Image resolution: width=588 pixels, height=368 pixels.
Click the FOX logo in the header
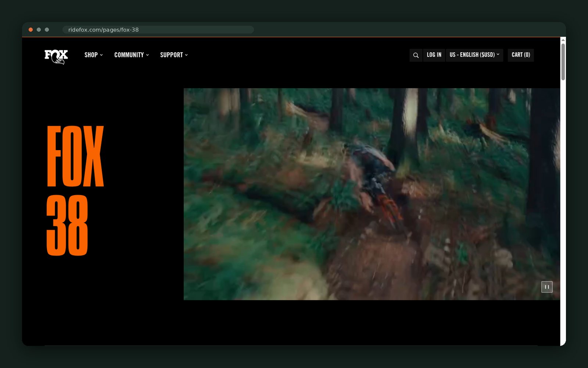pyautogui.click(x=56, y=57)
